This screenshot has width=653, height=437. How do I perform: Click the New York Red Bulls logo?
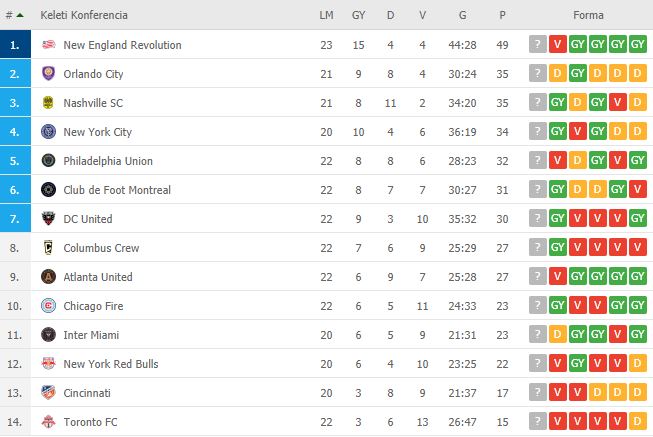49,364
